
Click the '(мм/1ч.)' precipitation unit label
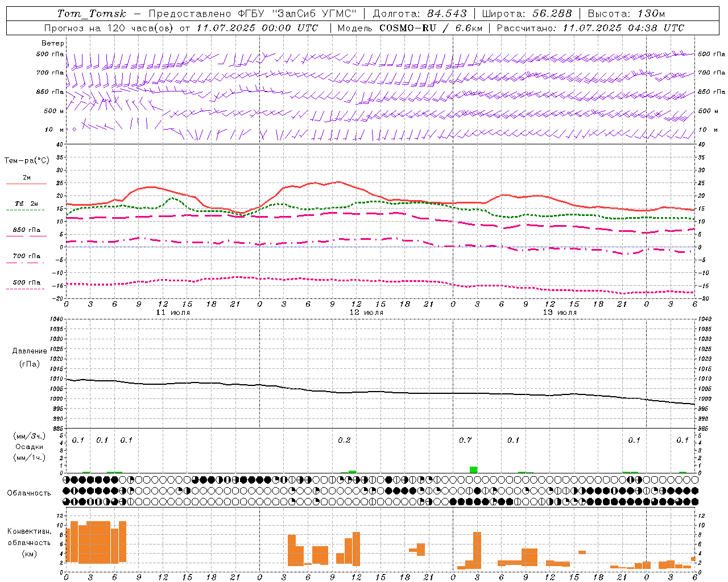[x=30, y=458]
